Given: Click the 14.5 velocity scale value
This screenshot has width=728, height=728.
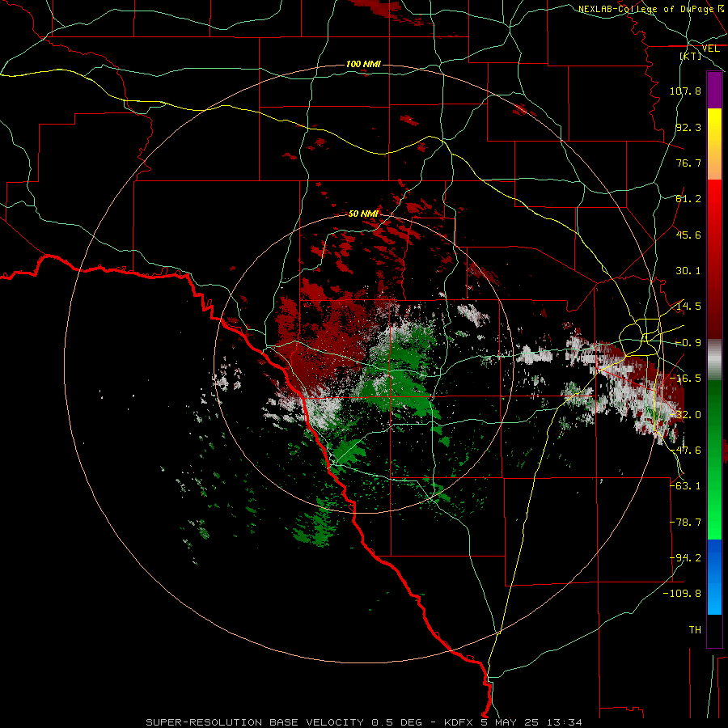Looking at the screenshot, I should (688, 307).
